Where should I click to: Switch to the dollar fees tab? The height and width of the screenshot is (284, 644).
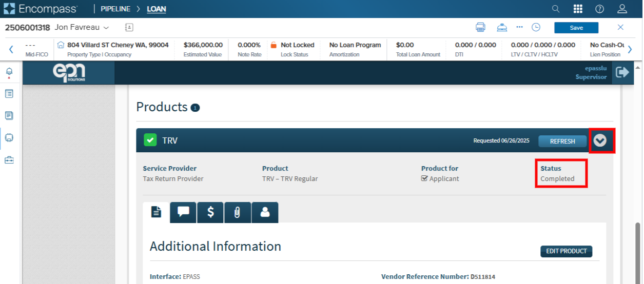[210, 212]
